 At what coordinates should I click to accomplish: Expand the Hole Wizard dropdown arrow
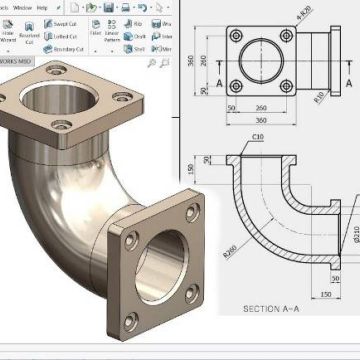click(x=8, y=51)
